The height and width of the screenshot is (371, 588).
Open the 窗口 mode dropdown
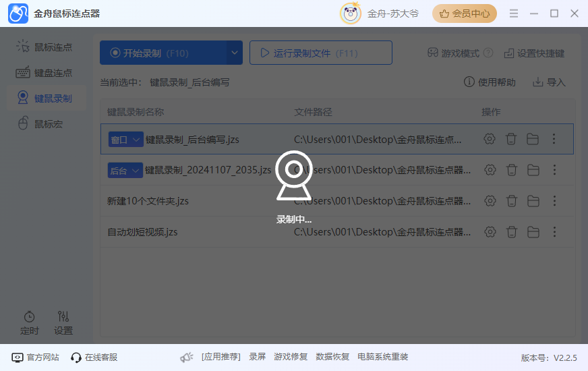125,140
